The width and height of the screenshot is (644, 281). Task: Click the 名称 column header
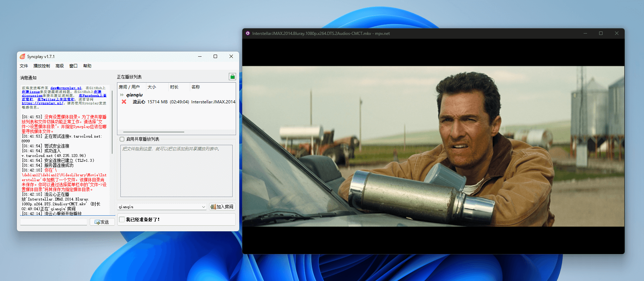[x=213, y=87]
